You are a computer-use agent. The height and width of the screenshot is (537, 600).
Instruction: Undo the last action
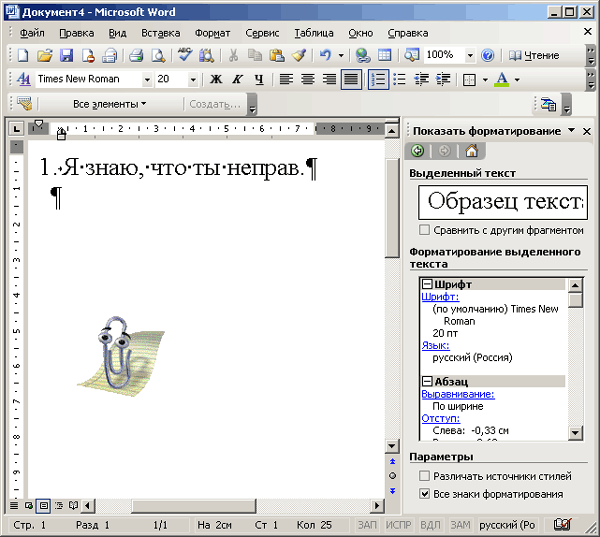click(325, 56)
